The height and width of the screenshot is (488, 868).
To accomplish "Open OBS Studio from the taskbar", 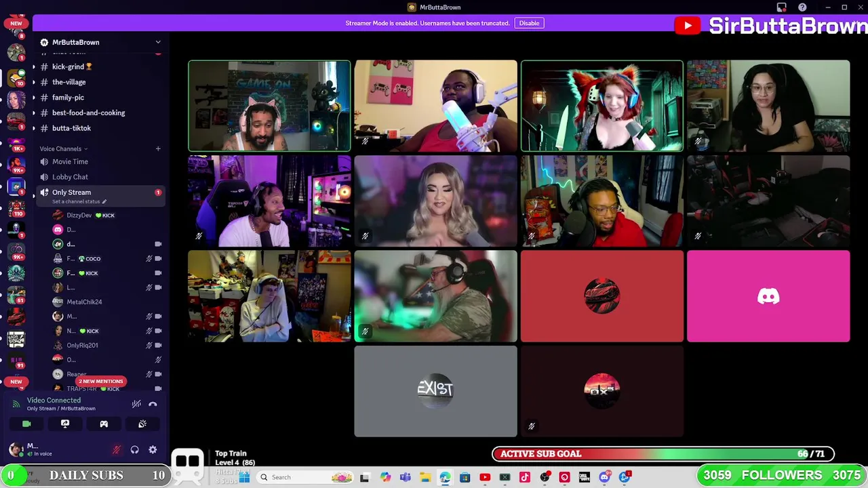I will pyautogui.click(x=545, y=477).
